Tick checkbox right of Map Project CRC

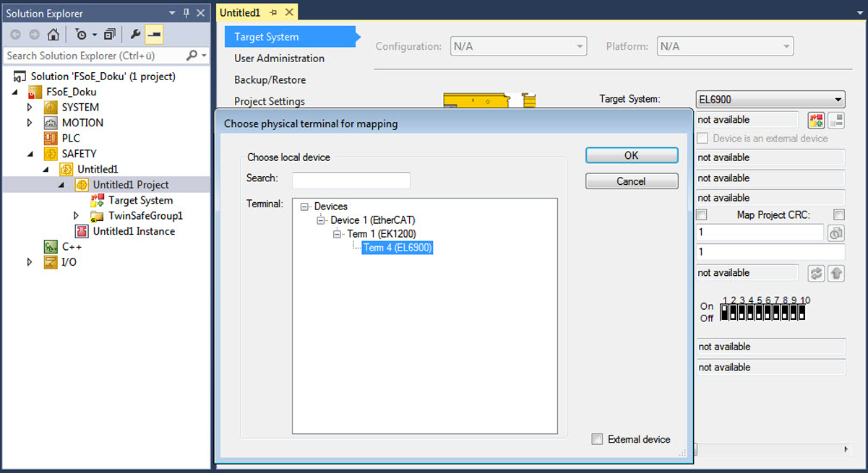tap(838, 215)
